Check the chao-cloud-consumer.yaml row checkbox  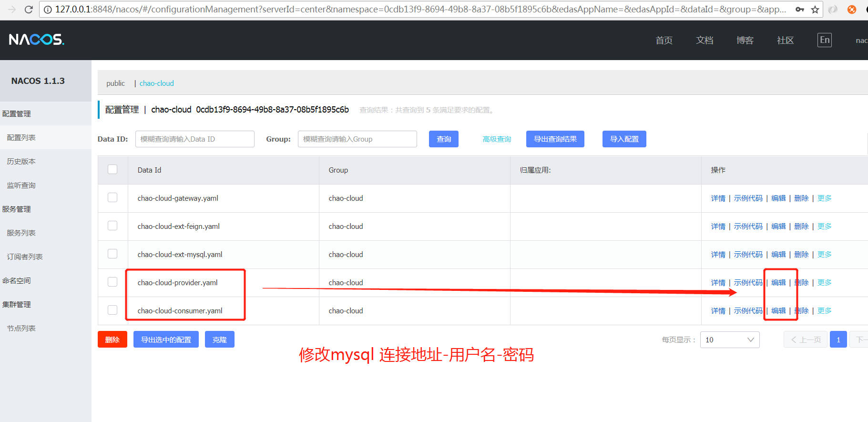112,310
